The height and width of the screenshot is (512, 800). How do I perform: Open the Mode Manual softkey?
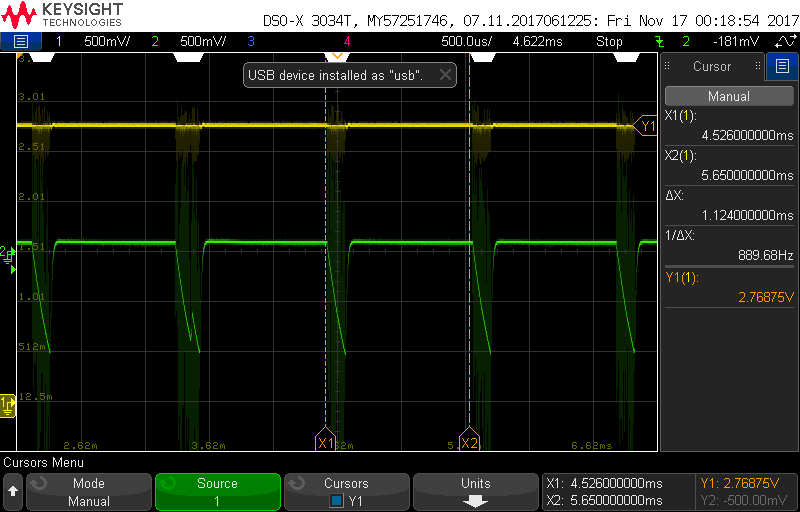pyautogui.click(x=89, y=492)
